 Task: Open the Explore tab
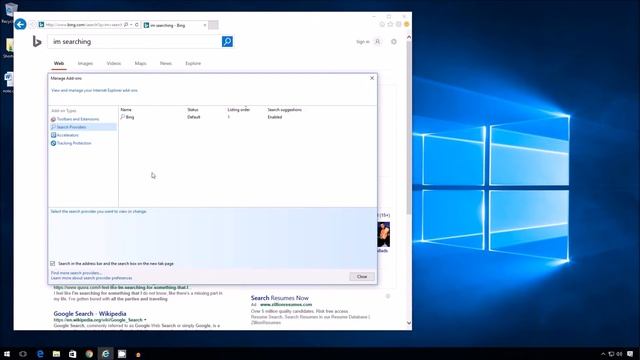click(193, 63)
